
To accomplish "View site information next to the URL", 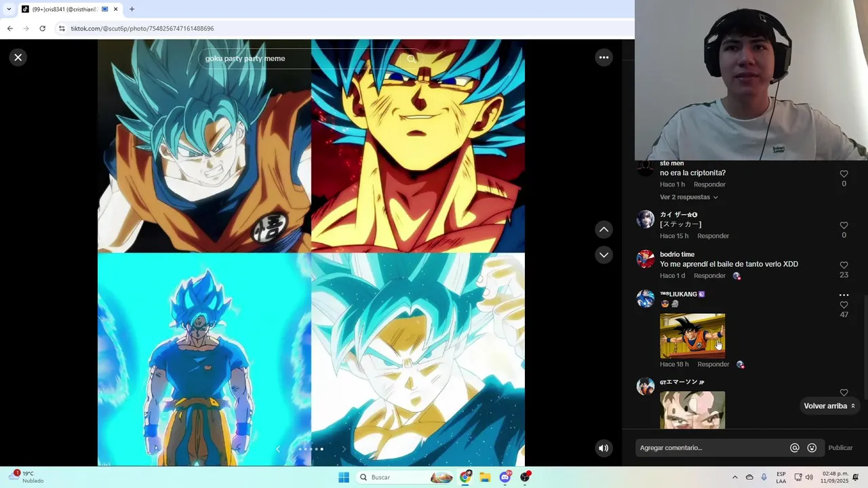I will point(62,28).
